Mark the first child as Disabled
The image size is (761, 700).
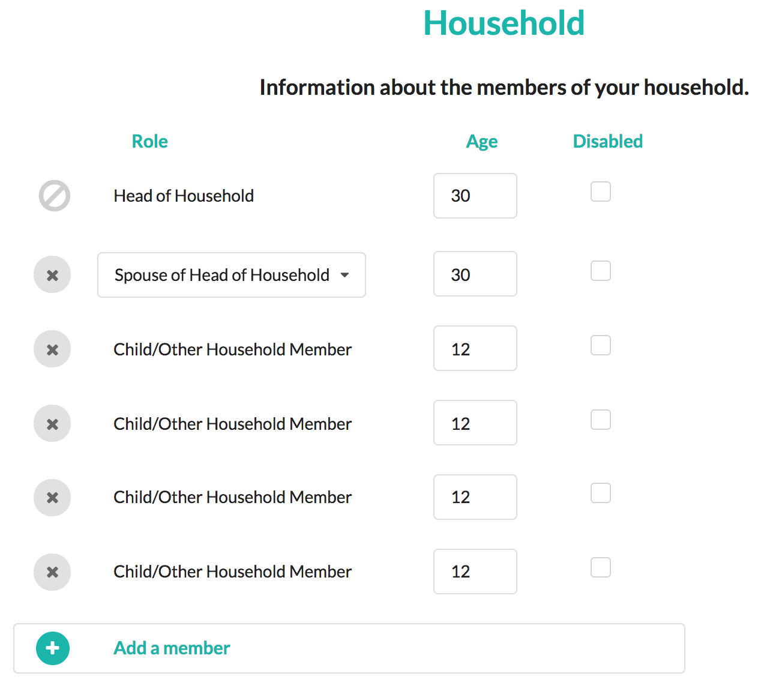pyautogui.click(x=601, y=346)
